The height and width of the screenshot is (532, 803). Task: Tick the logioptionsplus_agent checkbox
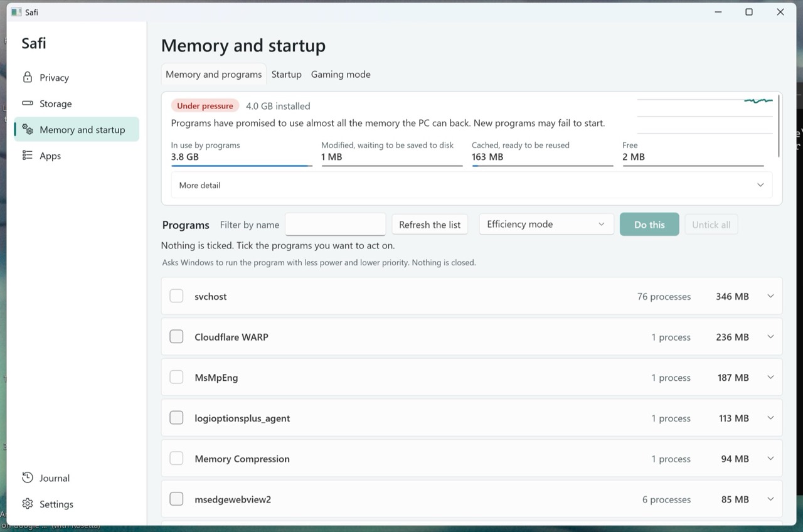(176, 418)
